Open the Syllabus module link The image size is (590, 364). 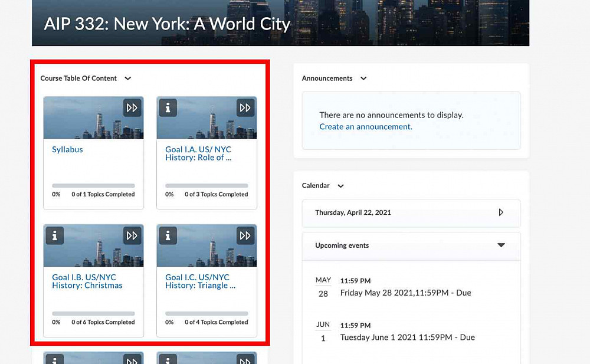(67, 150)
